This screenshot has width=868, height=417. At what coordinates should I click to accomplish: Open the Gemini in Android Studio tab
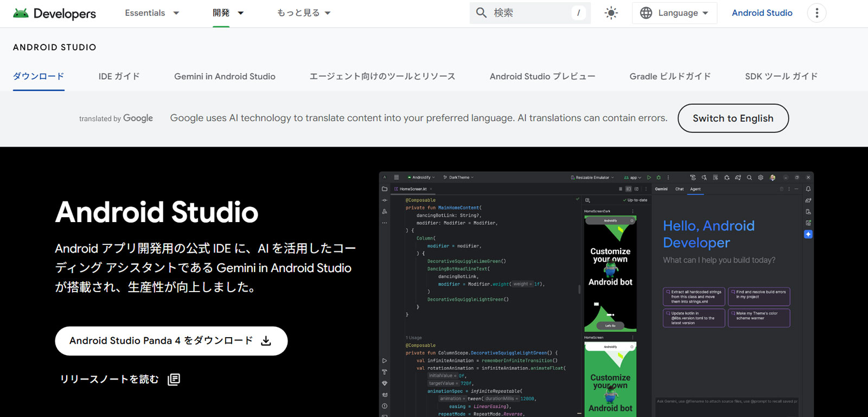(x=225, y=76)
